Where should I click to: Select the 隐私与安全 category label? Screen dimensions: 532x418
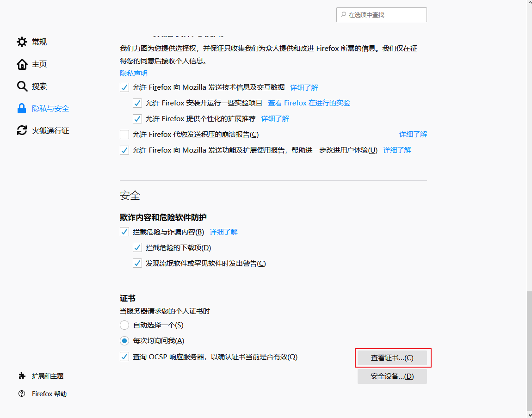(50, 109)
